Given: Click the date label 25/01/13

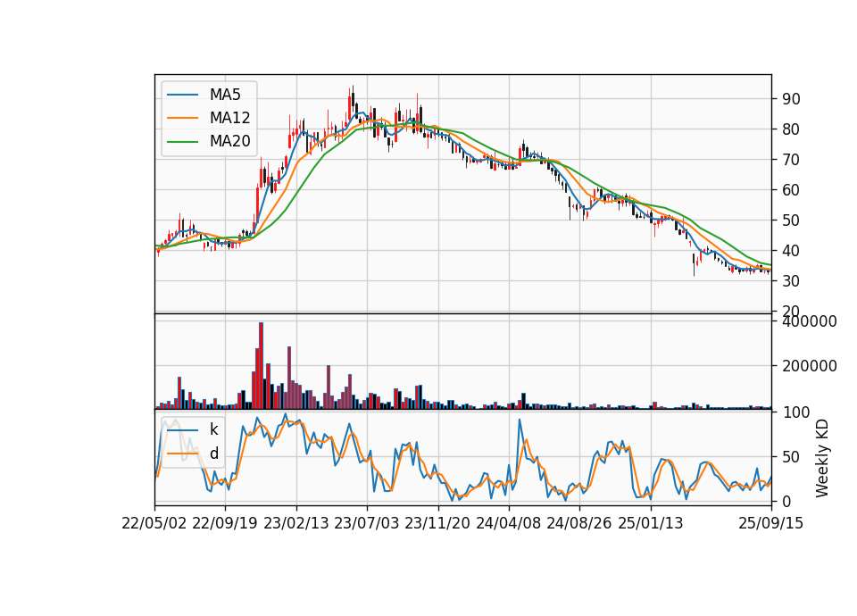Looking at the screenshot, I should pos(651,523).
